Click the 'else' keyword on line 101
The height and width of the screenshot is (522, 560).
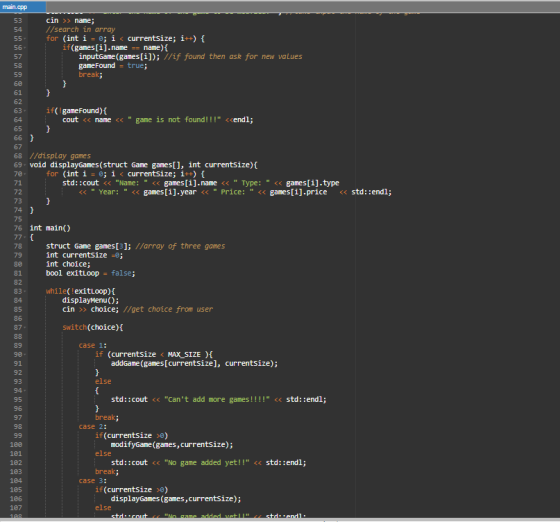pyautogui.click(x=103, y=454)
